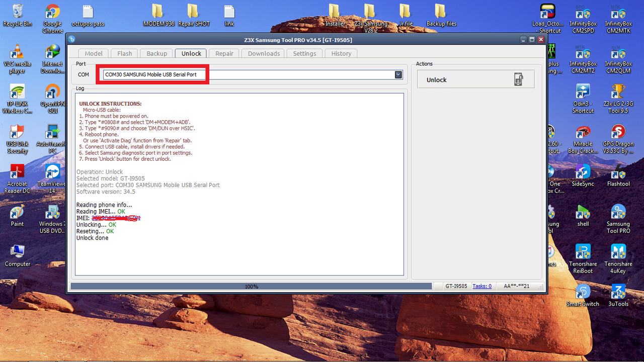Switch to the Repair tab

click(x=224, y=53)
